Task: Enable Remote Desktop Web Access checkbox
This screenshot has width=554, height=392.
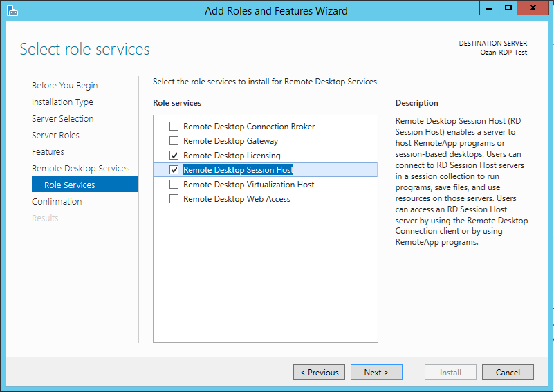Action: [174, 199]
